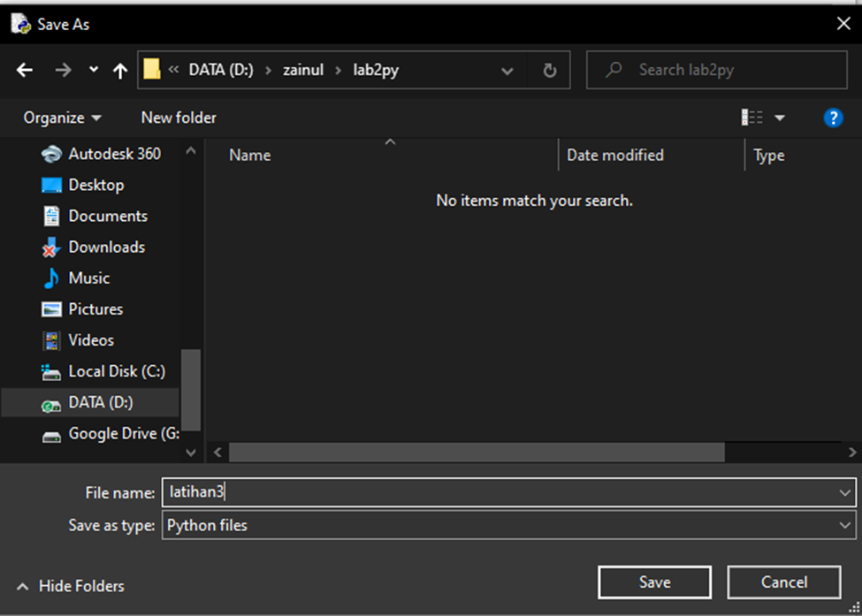
Task: Close the Save As dialog
Action: click(843, 24)
